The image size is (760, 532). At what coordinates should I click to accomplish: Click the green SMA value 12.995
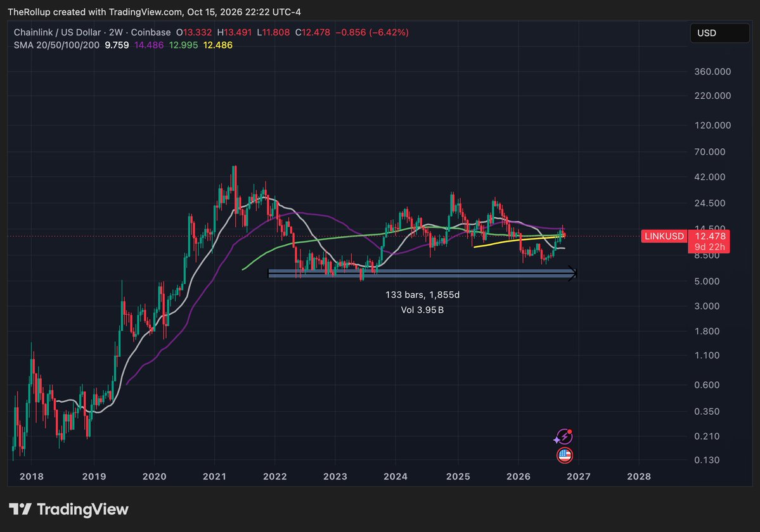tap(183, 45)
